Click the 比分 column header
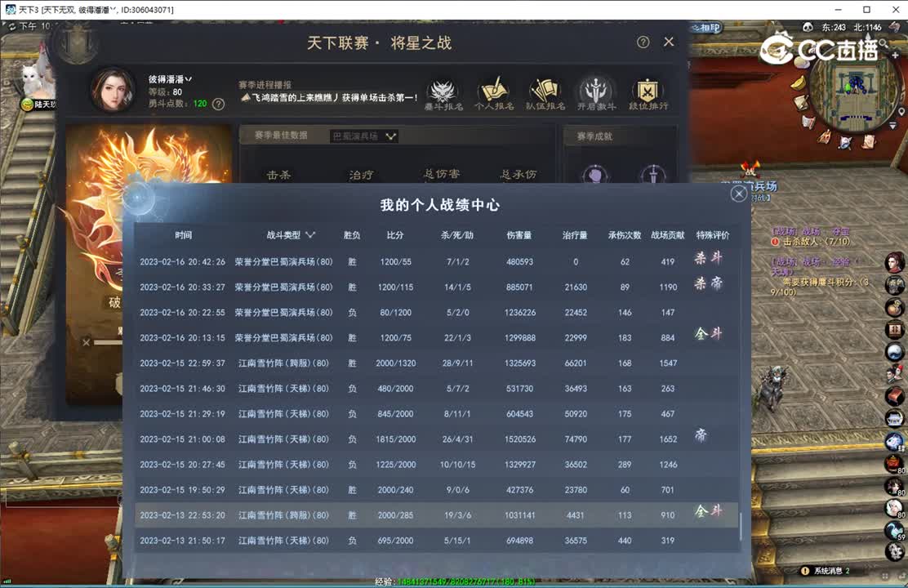Image resolution: width=908 pixels, height=588 pixels. click(x=395, y=234)
